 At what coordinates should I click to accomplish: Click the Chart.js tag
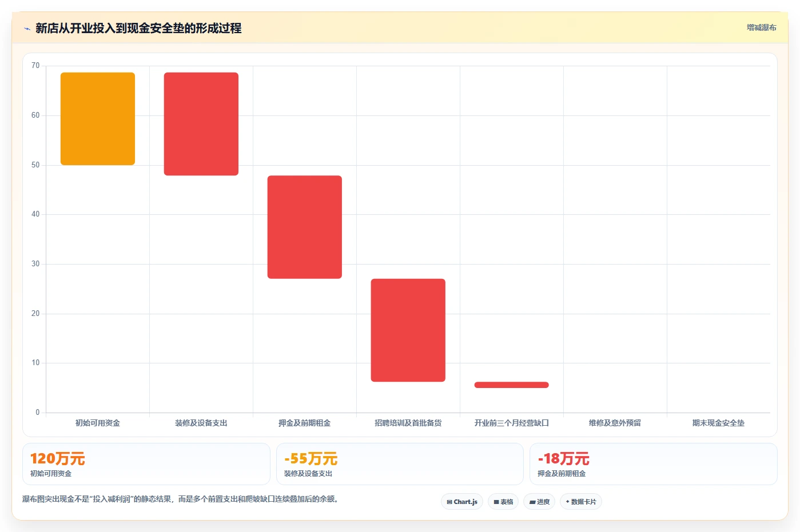(462, 502)
